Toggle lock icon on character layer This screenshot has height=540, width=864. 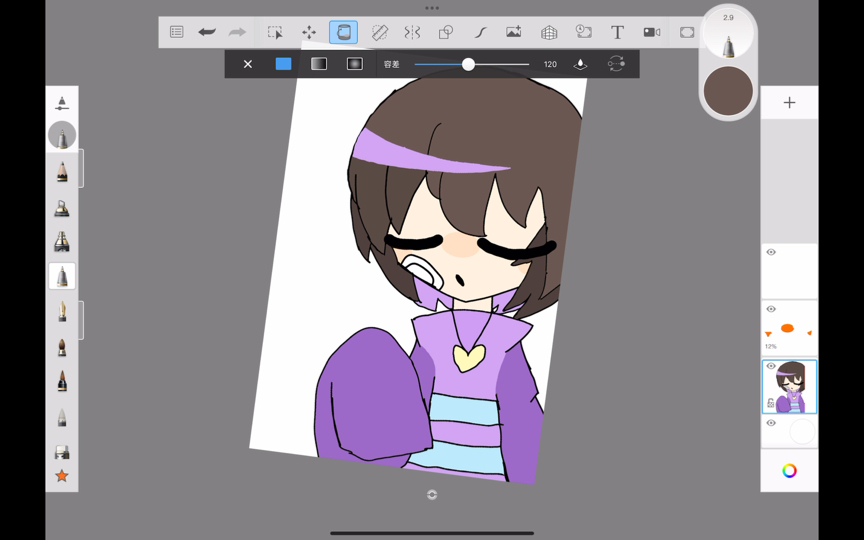pos(771,403)
